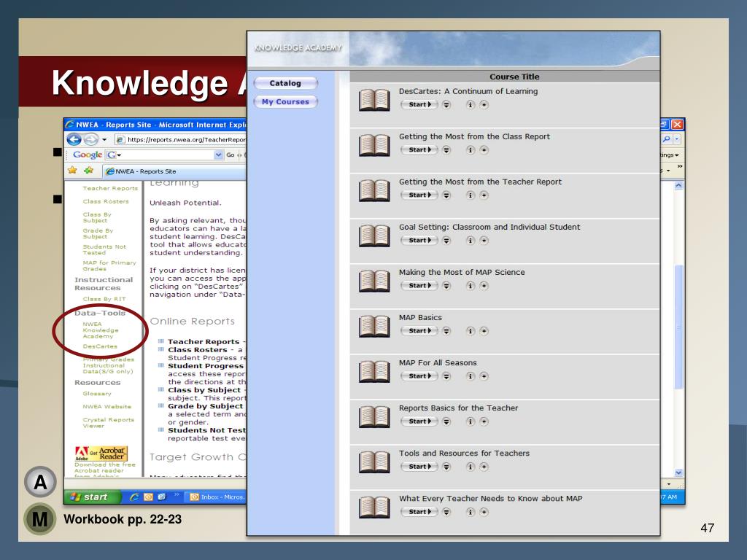Click plus icon for Goal Setting course
This screenshot has height=560, width=747.
484,241
